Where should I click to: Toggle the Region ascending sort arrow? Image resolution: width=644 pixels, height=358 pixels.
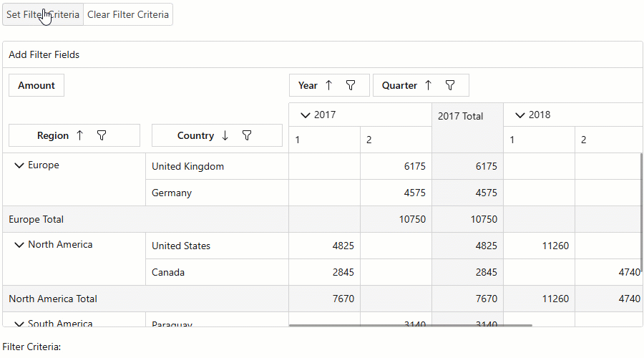pyautogui.click(x=79, y=135)
